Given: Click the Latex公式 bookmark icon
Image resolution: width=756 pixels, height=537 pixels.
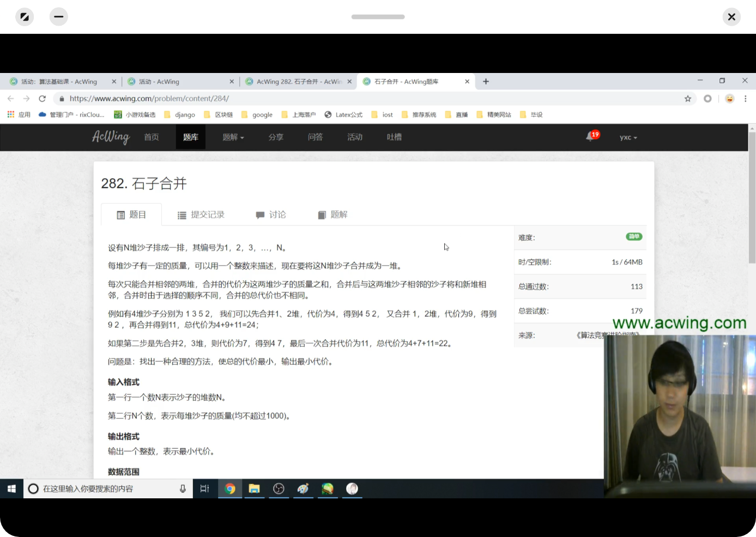Looking at the screenshot, I should point(328,114).
